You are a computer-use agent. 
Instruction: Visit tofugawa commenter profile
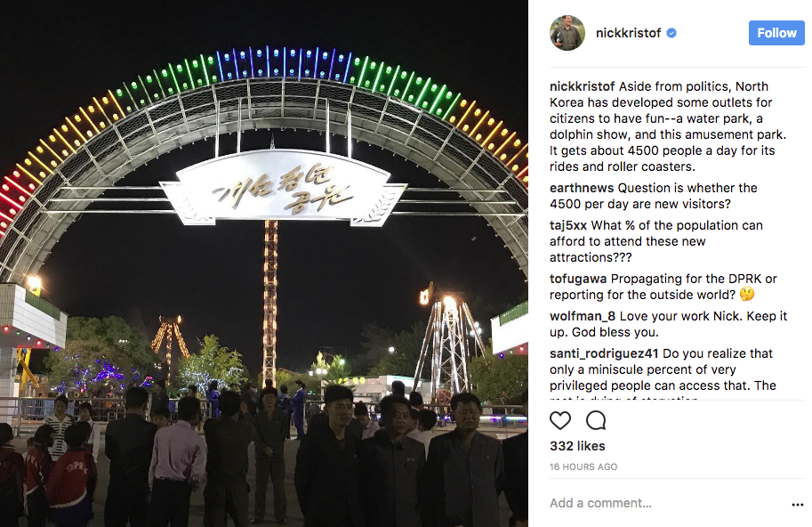coord(578,279)
